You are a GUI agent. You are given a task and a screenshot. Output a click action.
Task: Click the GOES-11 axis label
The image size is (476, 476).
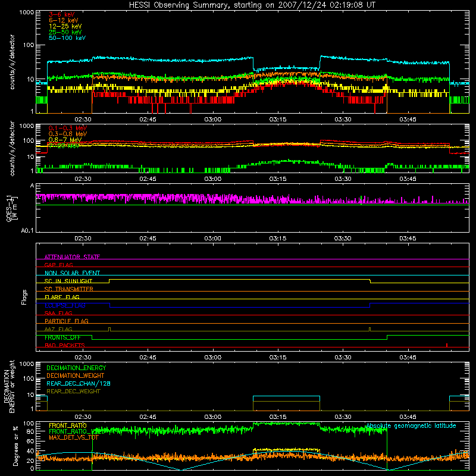pyautogui.click(x=11, y=208)
